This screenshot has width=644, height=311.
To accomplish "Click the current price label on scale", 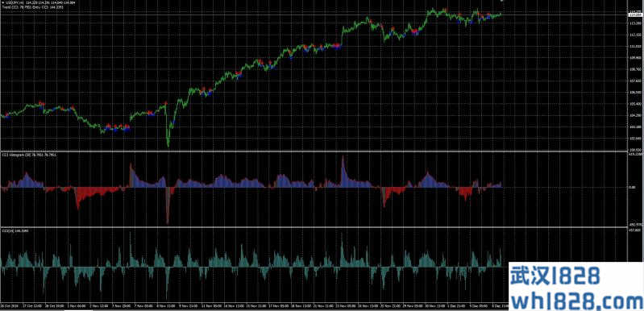I will pyautogui.click(x=635, y=15).
